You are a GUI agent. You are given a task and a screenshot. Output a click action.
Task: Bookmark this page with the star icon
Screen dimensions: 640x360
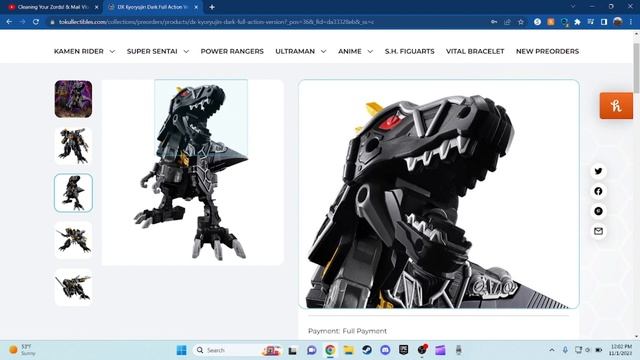click(x=520, y=22)
